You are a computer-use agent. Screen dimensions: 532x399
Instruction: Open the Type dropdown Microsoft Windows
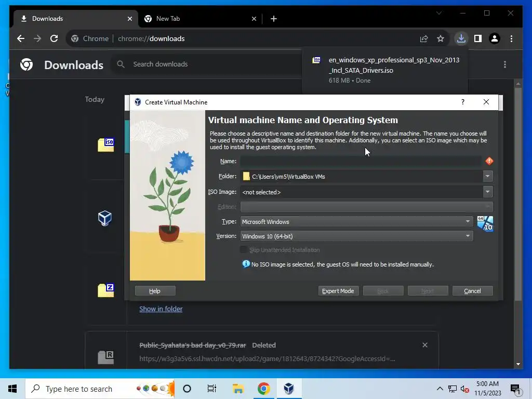[356, 221]
